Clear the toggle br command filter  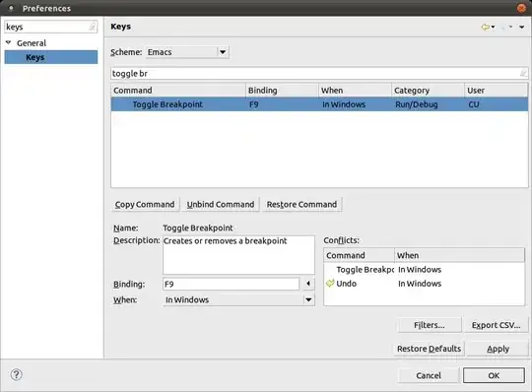pos(523,74)
